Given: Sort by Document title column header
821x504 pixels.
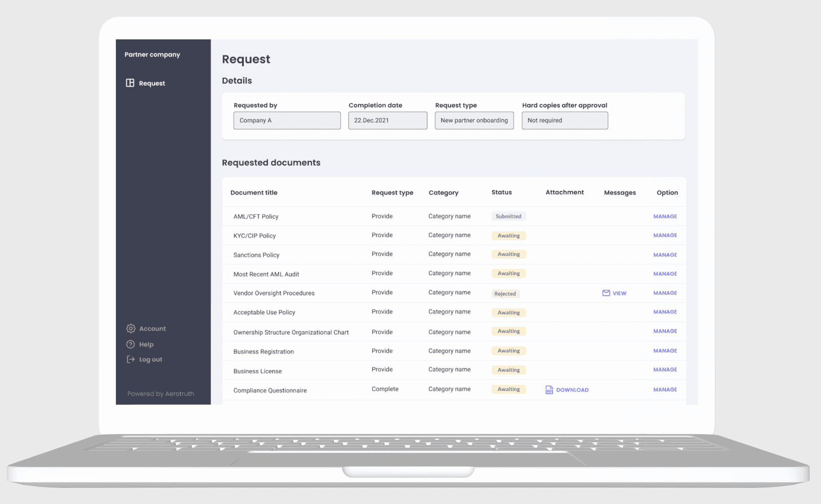Looking at the screenshot, I should click(254, 193).
